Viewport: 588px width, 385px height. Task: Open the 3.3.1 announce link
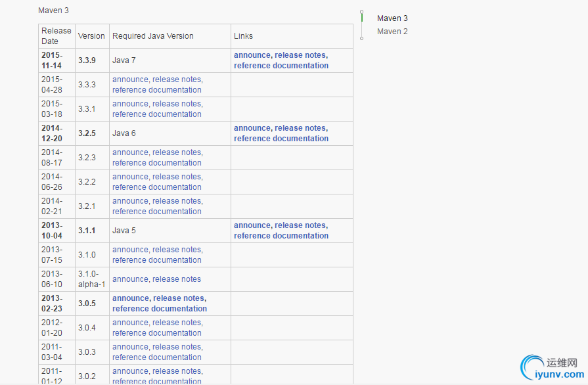130,104
